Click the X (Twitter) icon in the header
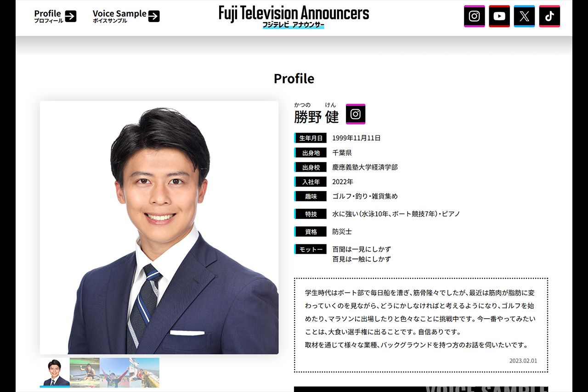Viewport: 588px width, 392px height. coord(524,16)
